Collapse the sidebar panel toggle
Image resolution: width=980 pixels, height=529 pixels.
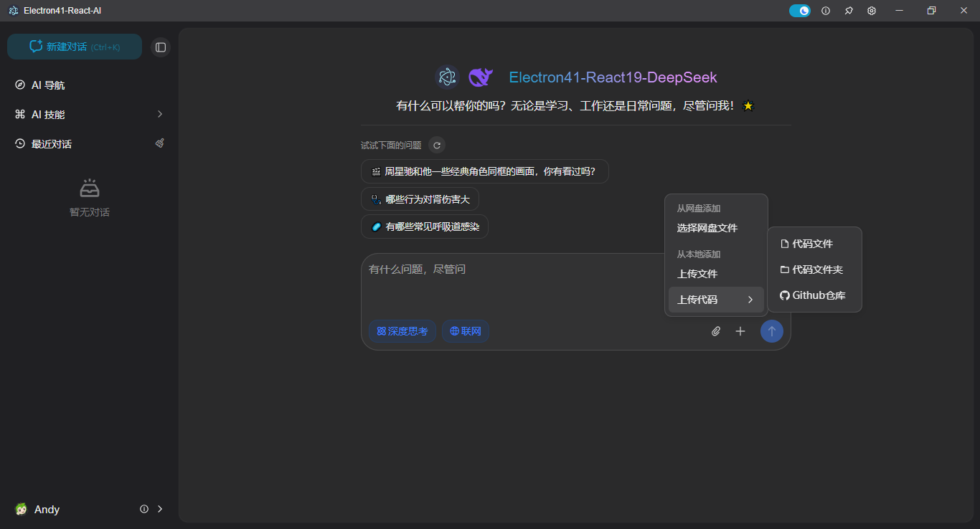click(161, 47)
